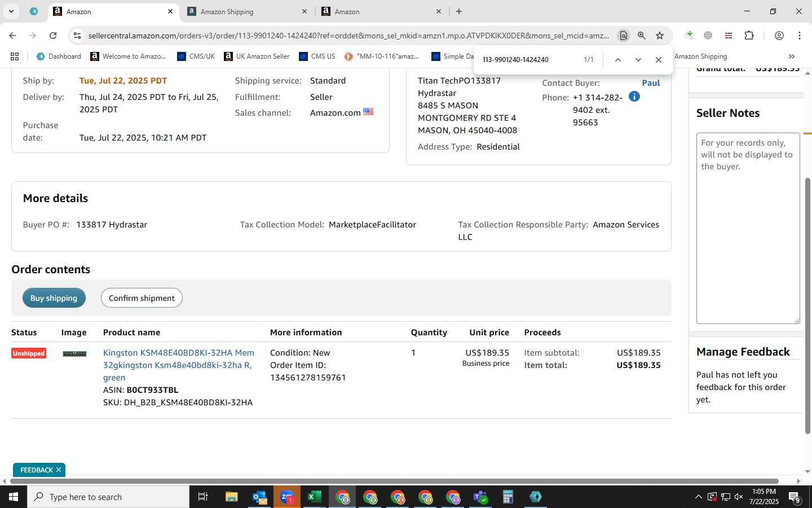Image resolution: width=812 pixels, height=508 pixels.
Task: Click the green plus extension icon
Action: pyautogui.click(x=689, y=36)
